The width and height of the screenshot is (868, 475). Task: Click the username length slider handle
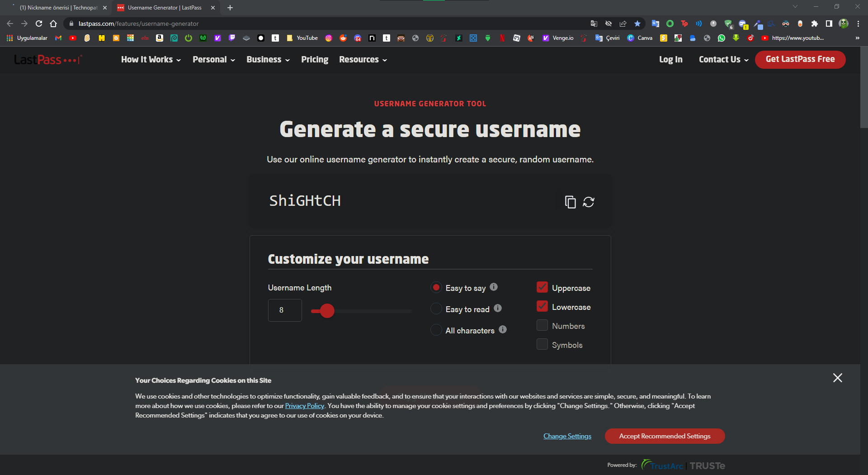pyautogui.click(x=327, y=311)
